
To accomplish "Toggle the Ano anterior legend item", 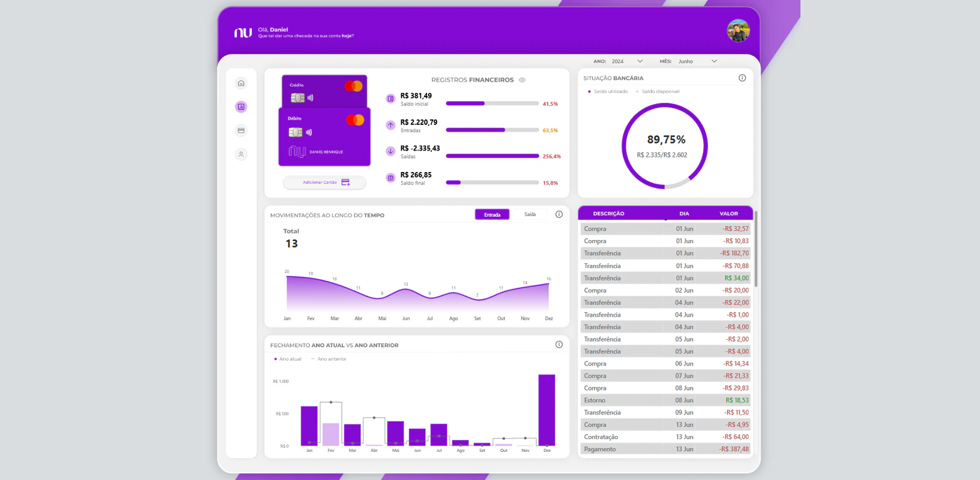I will (x=329, y=359).
